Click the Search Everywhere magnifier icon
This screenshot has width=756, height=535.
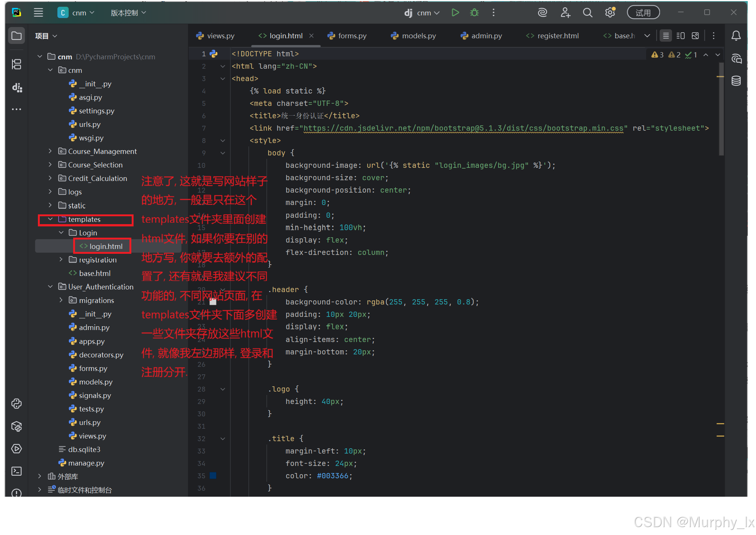click(588, 13)
